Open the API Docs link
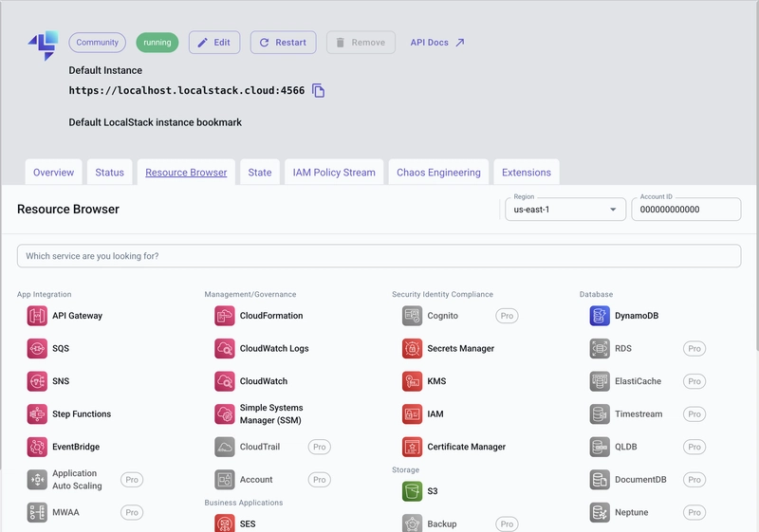Image resolution: width=759 pixels, height=532 pixels. [x=437, y=43]
